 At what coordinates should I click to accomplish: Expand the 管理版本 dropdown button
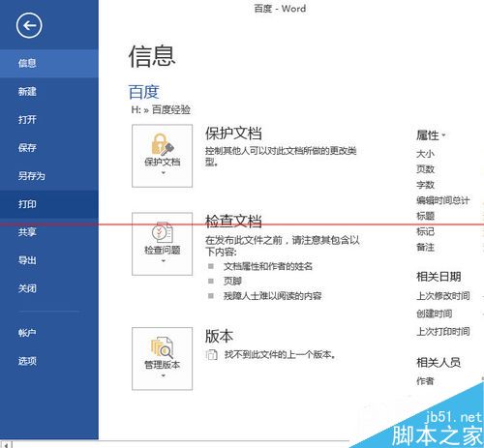coord(163,359)
